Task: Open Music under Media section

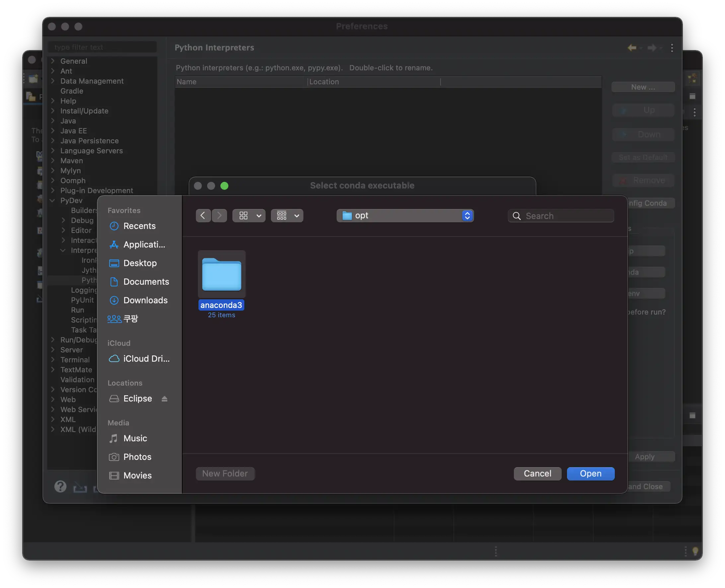Action: tap(135, 438)
